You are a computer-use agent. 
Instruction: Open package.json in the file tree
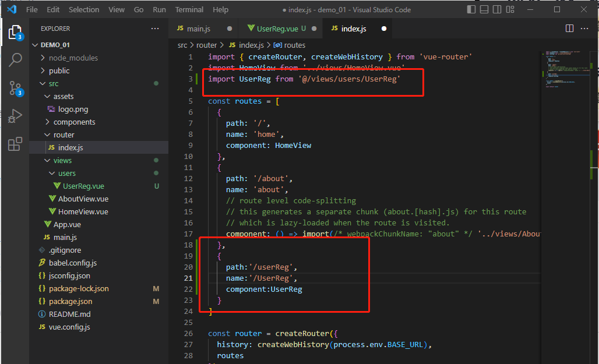pos(70,301)
